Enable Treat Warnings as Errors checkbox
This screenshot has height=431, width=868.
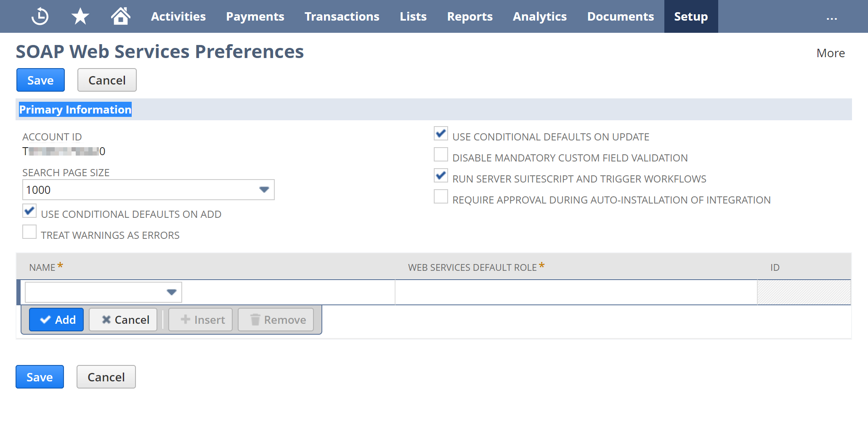pyautogui.click(x=29, y=232)
